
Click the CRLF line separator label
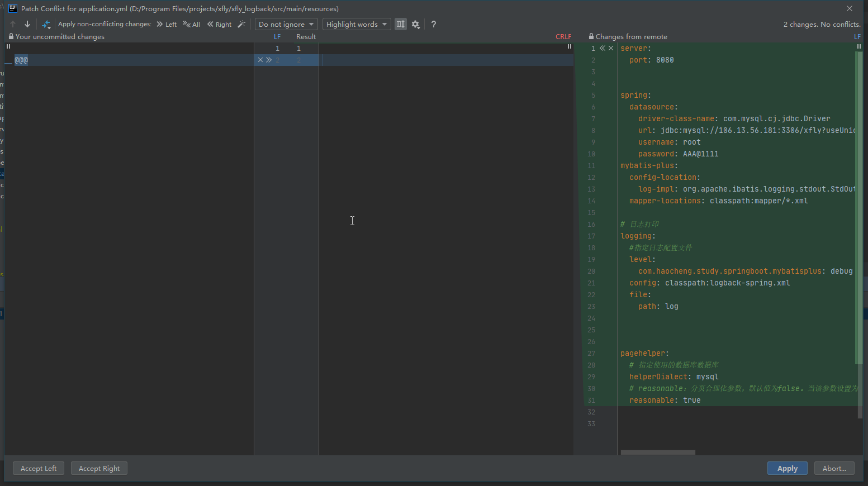pyautogui.click(x=563, y=36)
